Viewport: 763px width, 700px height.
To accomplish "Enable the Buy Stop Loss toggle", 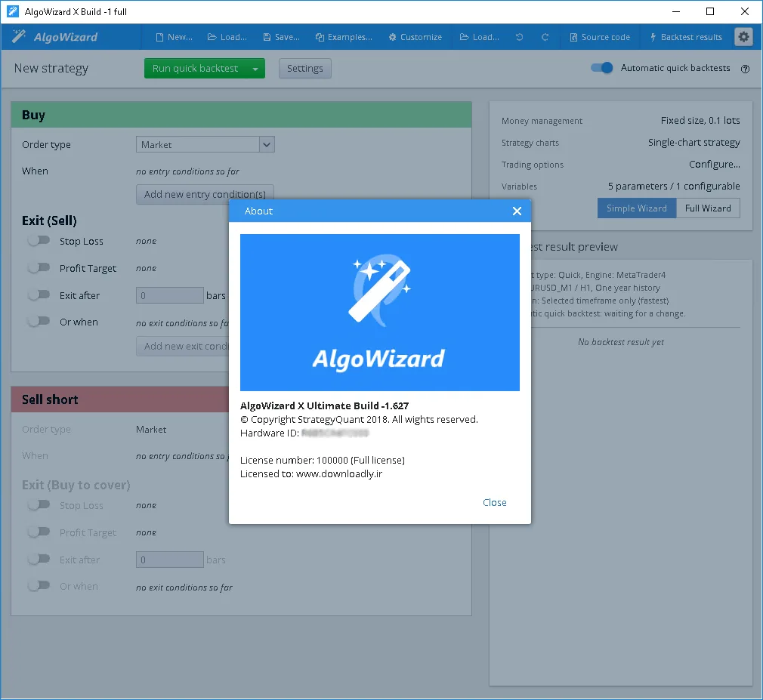I will click(39, 240).
